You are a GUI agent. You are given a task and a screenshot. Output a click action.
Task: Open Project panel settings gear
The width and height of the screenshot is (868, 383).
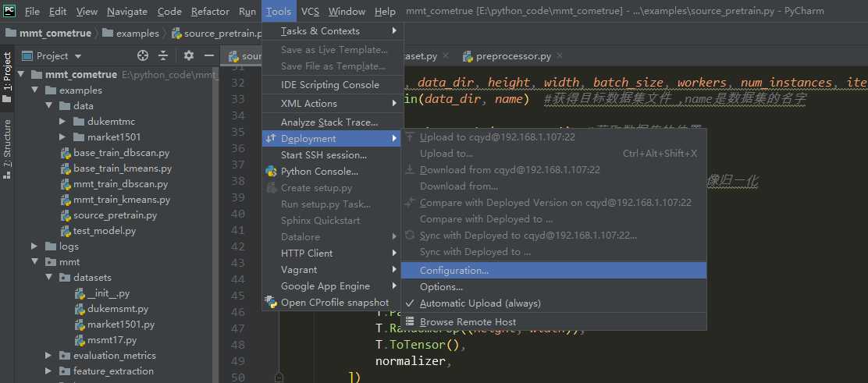[x=188, y=55]
